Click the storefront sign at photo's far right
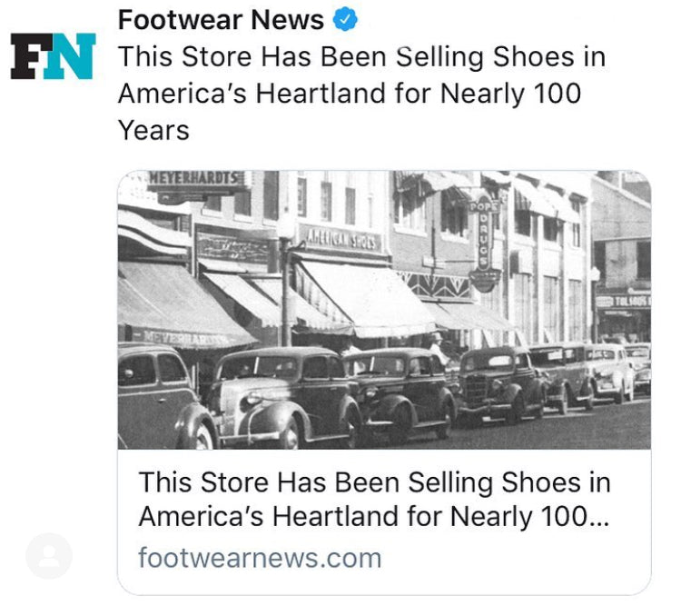Image resolution: width=681 pixels, height=616 pixels. click(x=622, y=300)
